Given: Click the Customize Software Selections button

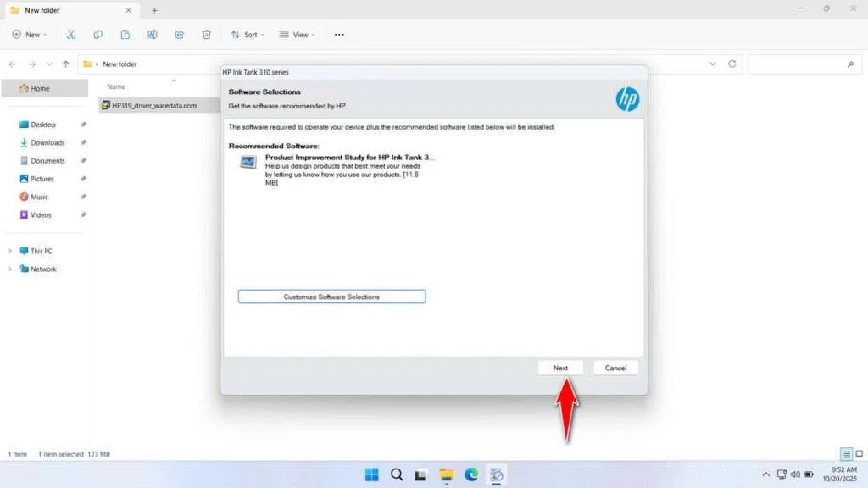Looking at the screenshot, I should [x=331, y=297].
